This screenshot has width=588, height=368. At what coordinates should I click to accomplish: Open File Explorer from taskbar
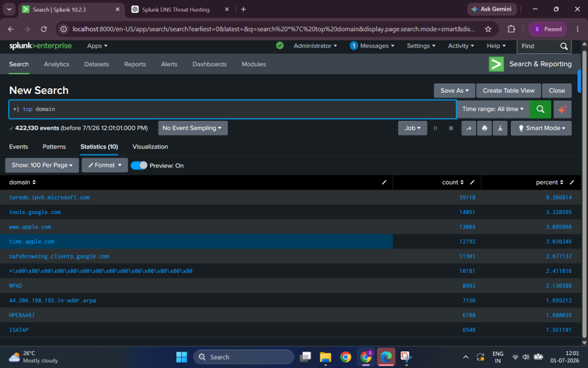(325, 357)
